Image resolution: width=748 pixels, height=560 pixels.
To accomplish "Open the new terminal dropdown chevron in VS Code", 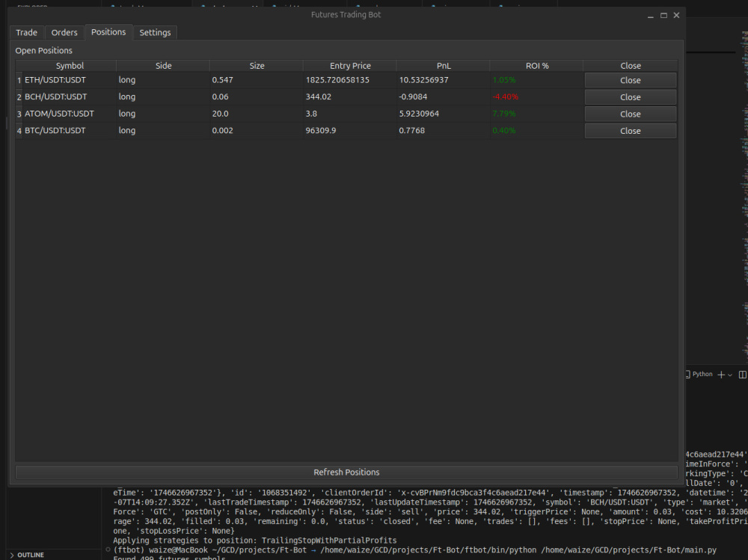I will 730,375.
